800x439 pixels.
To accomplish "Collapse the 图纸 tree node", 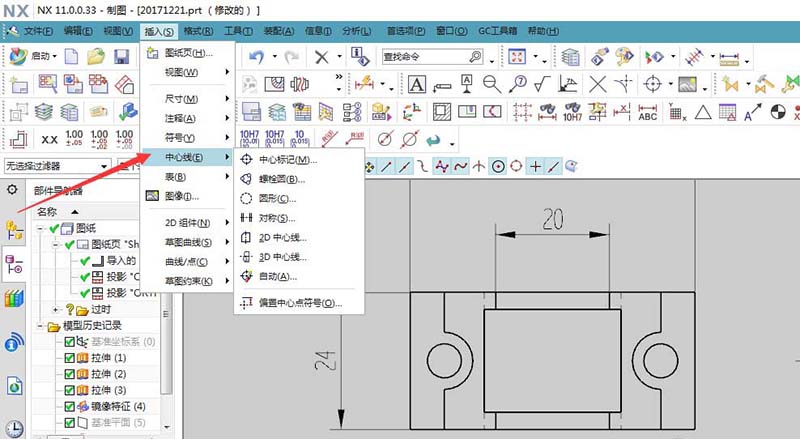I will point(40,229).
